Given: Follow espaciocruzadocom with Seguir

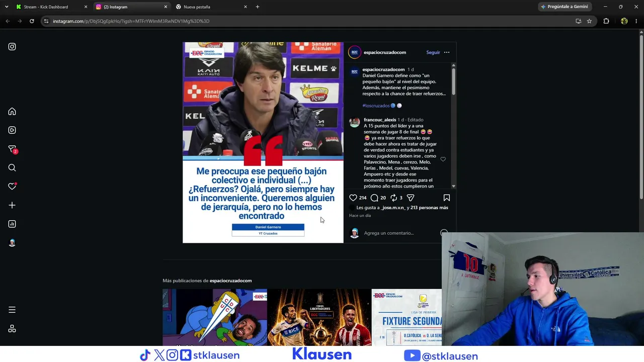Looking at the screenshot, I should (433, 52).
